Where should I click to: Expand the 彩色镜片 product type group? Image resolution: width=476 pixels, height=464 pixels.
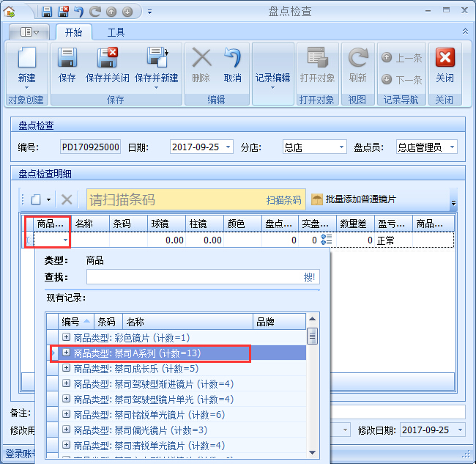(66, 338)
